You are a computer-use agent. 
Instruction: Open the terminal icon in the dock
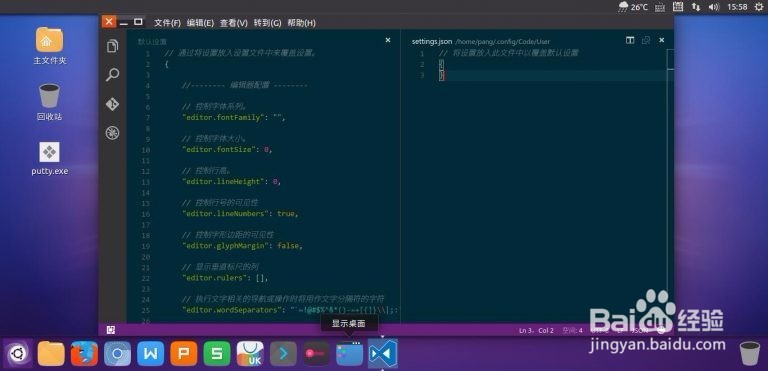(283, 353)
